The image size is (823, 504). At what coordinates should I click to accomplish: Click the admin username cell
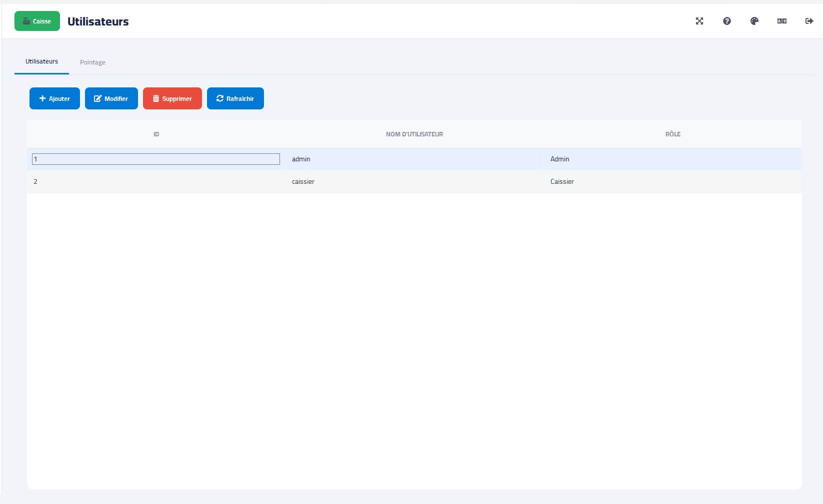(x=414, y=159)
